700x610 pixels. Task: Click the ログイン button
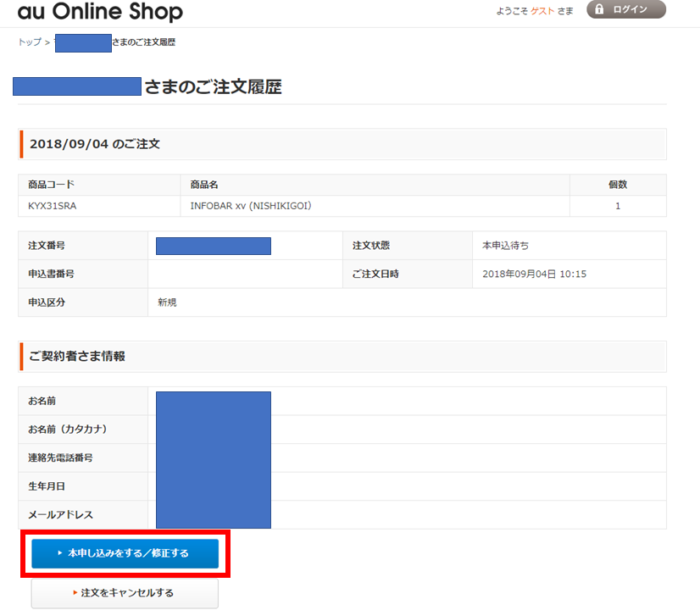[626, 9]
